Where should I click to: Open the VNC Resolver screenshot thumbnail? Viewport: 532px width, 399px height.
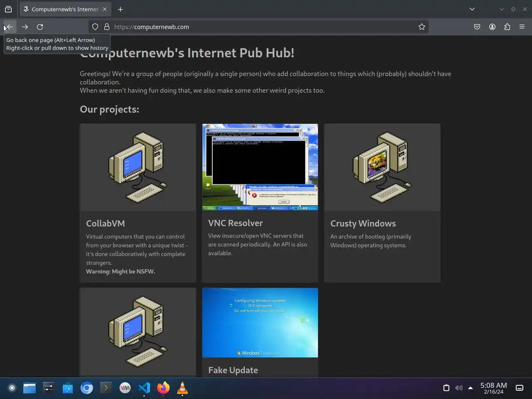260,167
